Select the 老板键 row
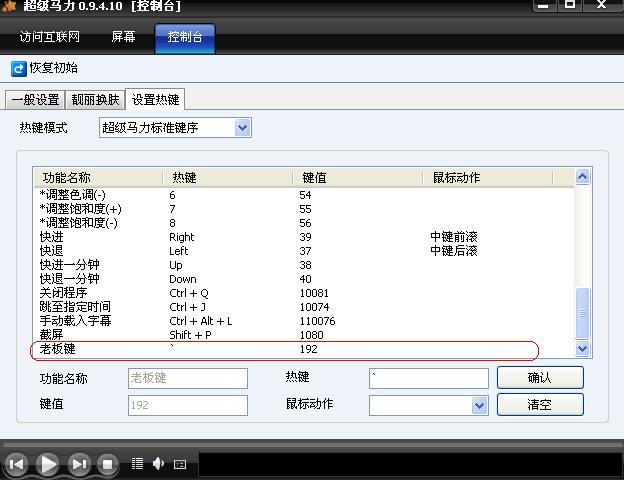The width and height of the screenshot is (624, 480). (x=304, y=349)
